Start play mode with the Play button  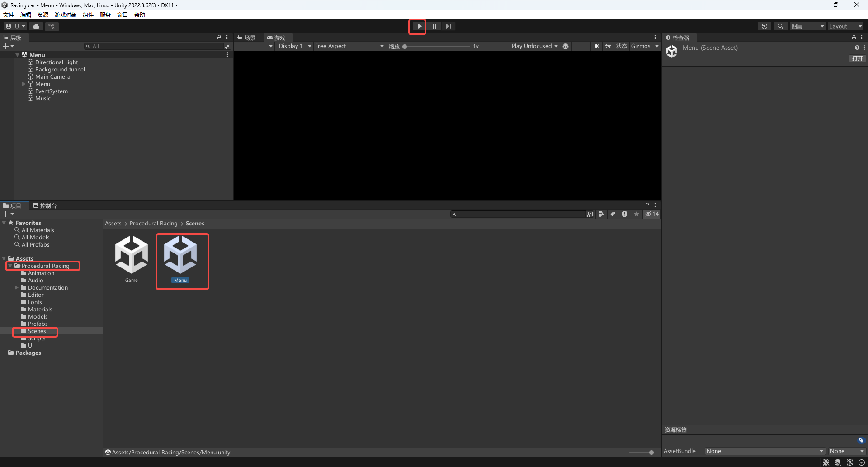pos(419,26)
